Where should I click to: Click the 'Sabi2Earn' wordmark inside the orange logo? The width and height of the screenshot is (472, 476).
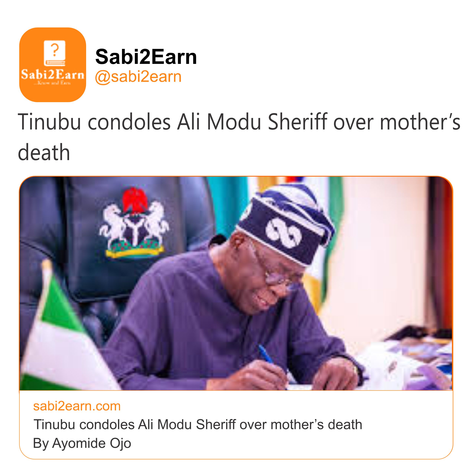coord(53,74)
